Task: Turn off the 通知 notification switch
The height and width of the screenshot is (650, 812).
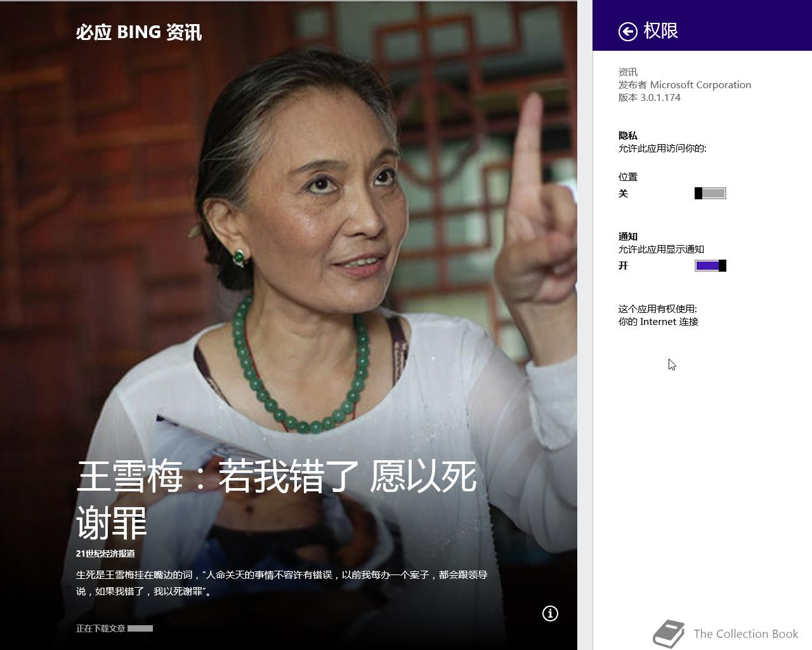Action: coord(710,266)
